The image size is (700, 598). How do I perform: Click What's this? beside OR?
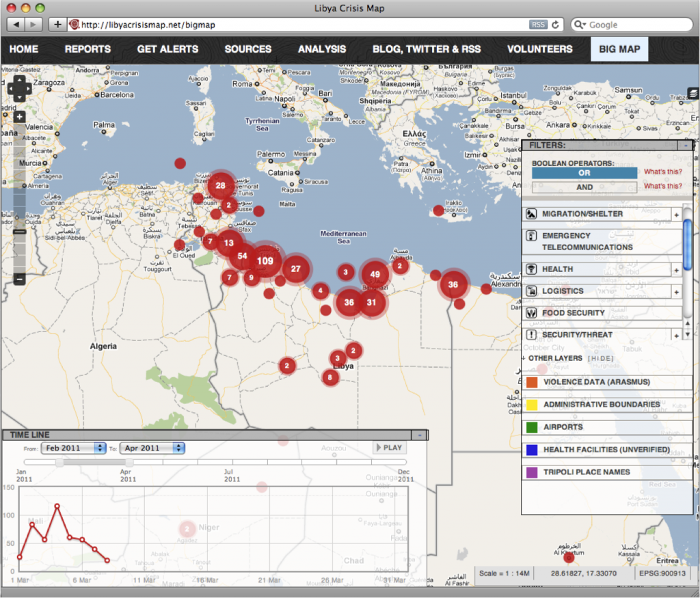(x=663, y=172)
